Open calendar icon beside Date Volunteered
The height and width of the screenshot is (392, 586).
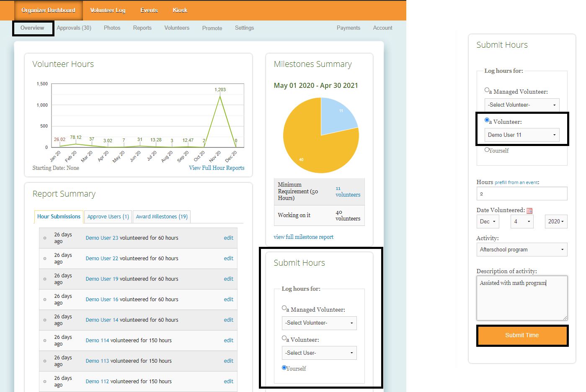pos(529,211)
